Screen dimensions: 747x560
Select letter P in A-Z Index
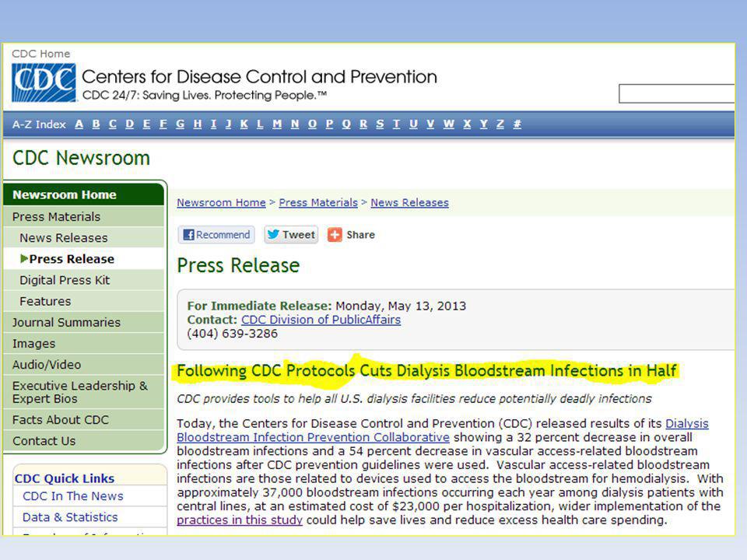(329, 124)
